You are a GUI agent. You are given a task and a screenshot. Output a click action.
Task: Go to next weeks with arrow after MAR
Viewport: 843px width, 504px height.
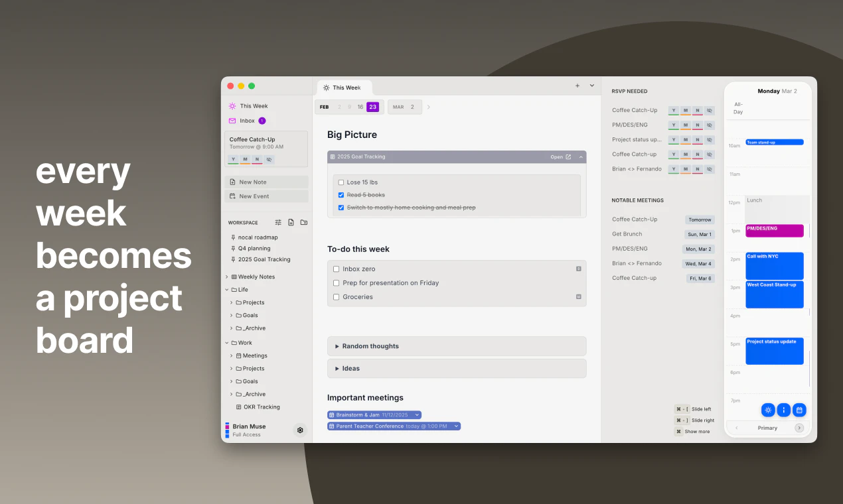coord(429,107)
